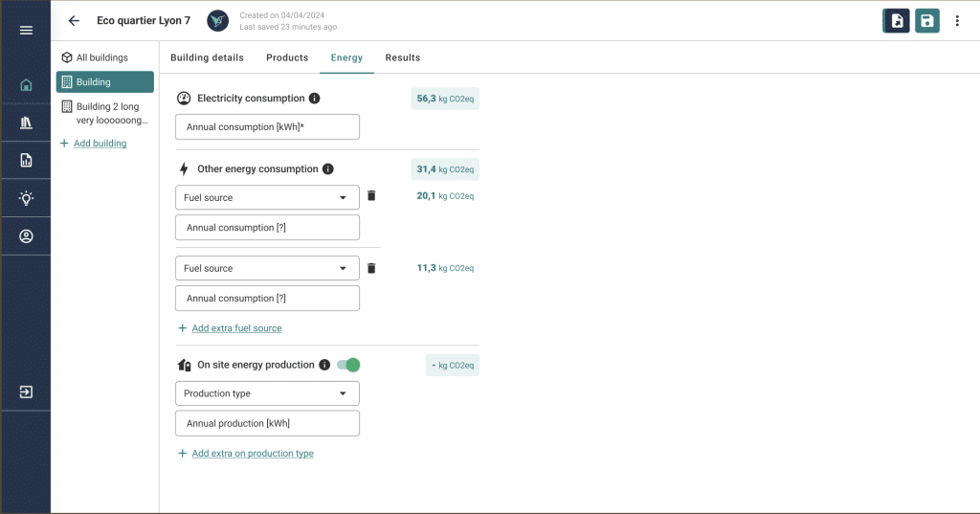Screen dimensions: 980x514
Task: Expand the second Fuel source dropdown
Action: (x=267, y=269)
